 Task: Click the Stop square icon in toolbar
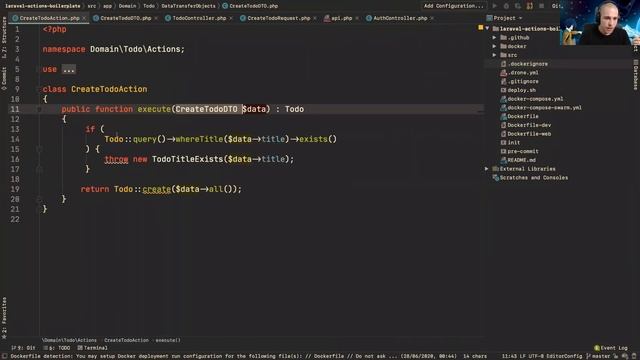pyautogui.click(x=542, y=6)
